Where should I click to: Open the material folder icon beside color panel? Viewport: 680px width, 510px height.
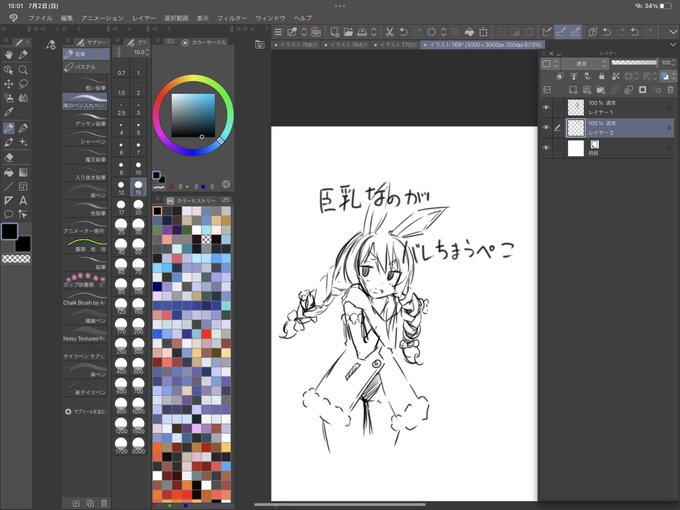click(259, 45)
